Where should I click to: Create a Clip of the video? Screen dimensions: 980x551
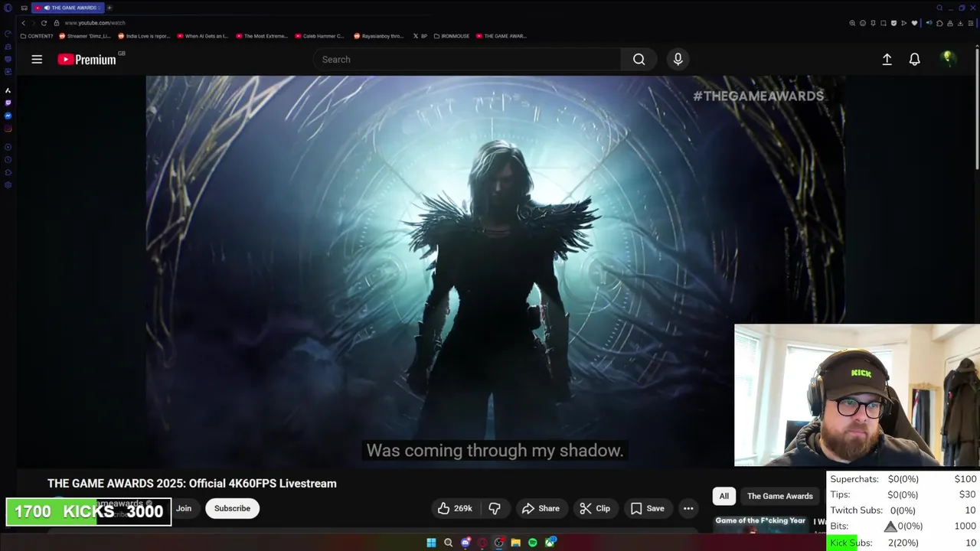[595, 508]
